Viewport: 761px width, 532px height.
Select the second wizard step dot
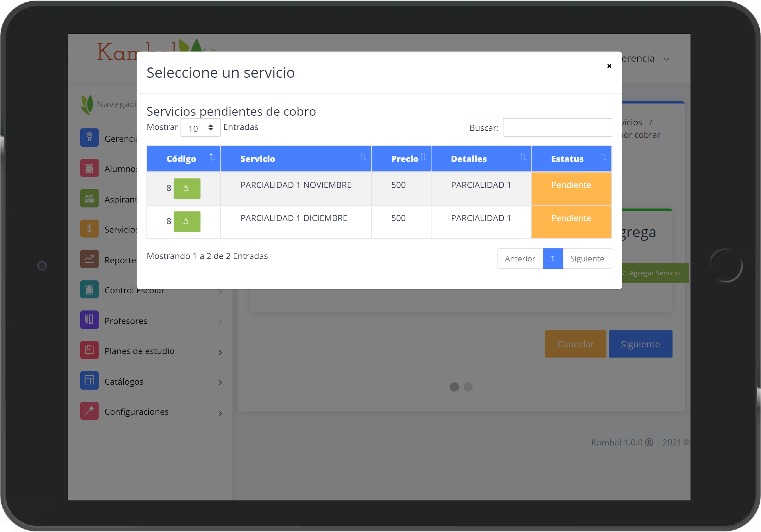point(468,387)
